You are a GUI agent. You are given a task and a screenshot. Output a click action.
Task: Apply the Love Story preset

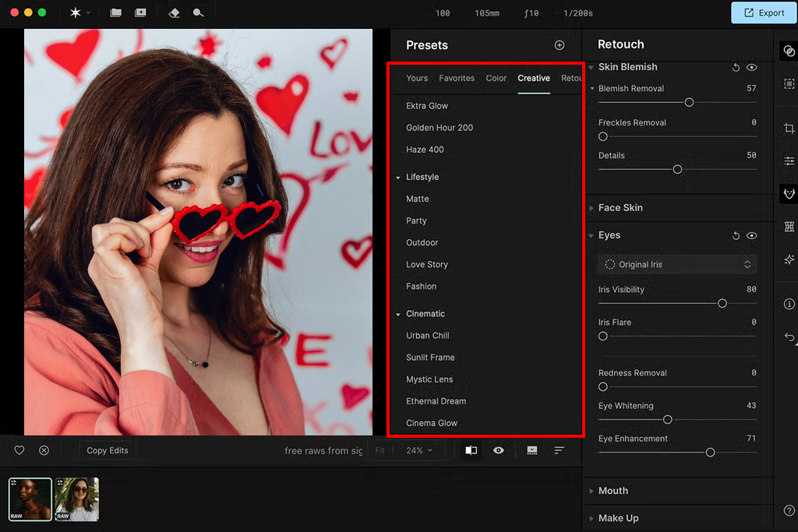(x=426, y=265)
